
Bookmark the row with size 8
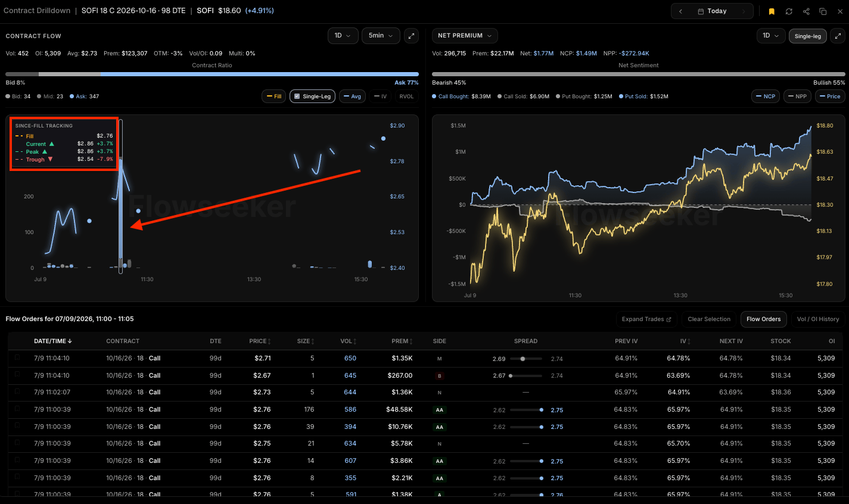[x=17, y=478]
